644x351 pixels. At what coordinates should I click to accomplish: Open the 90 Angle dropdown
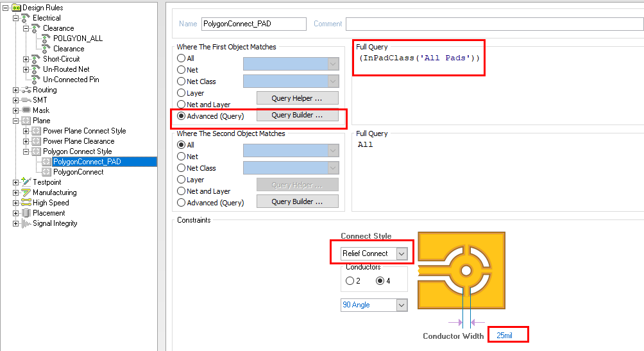tap(402, 305)
